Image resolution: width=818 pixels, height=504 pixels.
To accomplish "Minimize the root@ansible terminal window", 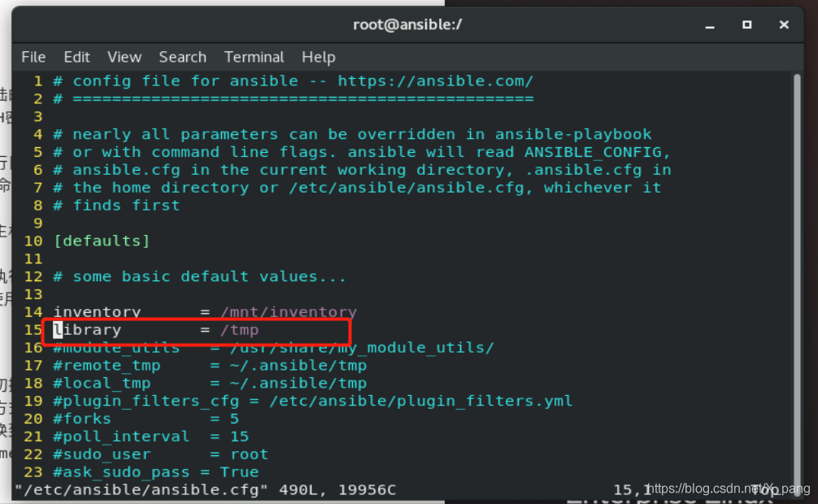I will 710,25.
